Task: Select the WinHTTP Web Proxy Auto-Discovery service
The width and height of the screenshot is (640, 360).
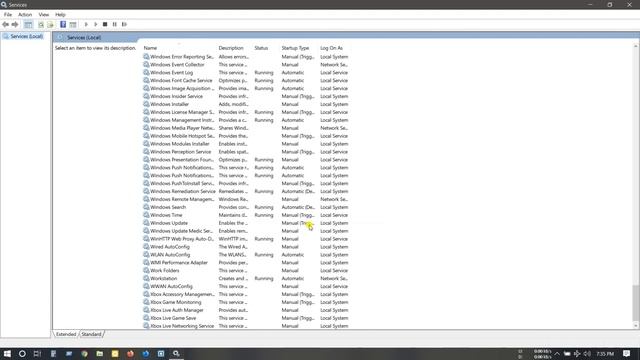Action: click(x=246, y=239)
